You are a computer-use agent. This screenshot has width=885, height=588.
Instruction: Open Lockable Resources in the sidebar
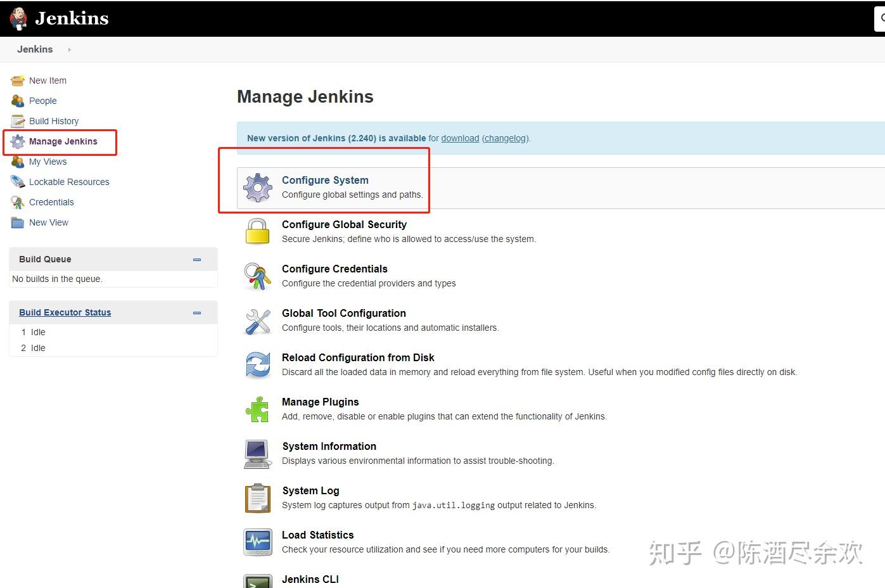69,182
